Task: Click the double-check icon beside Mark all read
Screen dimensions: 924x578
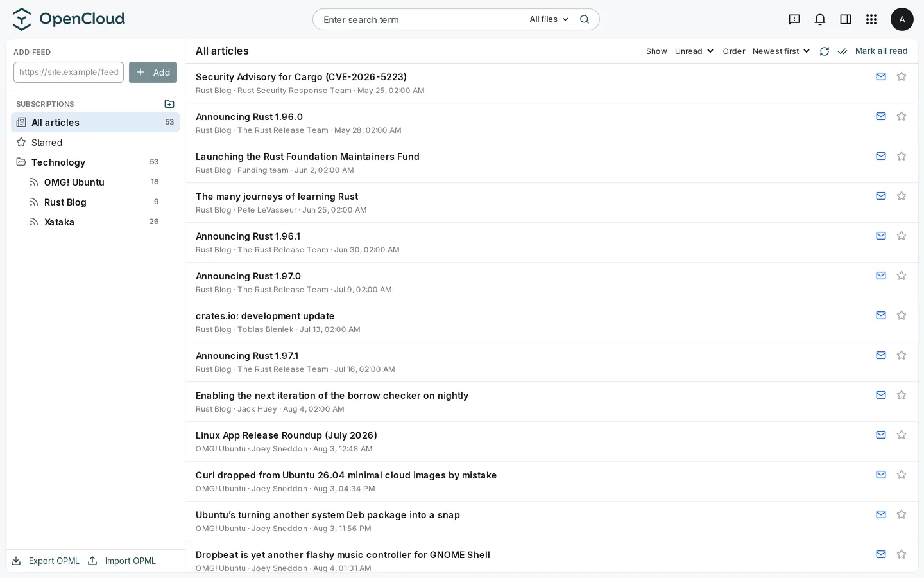Action: coord(843,51)
